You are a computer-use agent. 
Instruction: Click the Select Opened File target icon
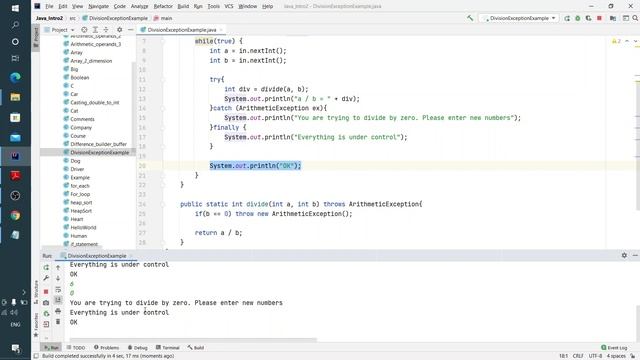point(84,30)
